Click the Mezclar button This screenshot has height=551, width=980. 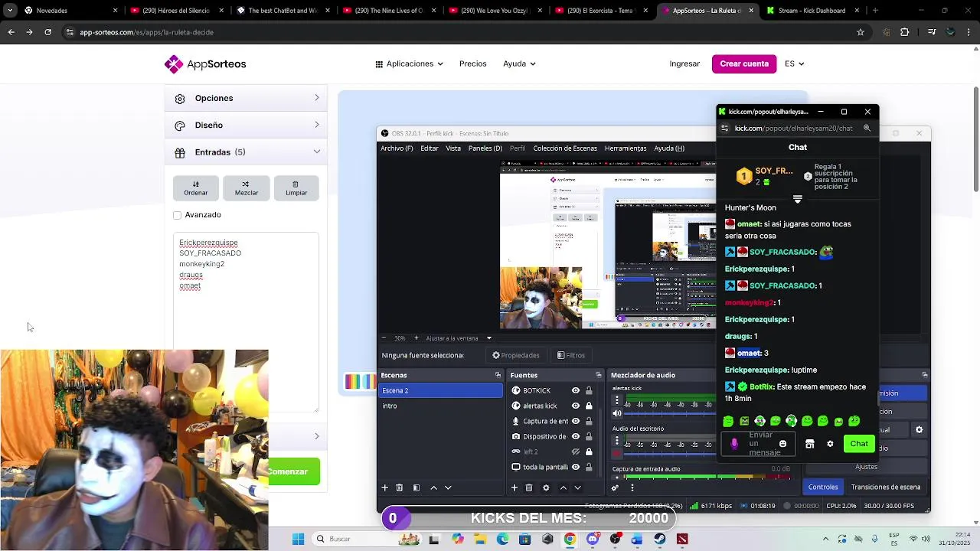[246, 187]
